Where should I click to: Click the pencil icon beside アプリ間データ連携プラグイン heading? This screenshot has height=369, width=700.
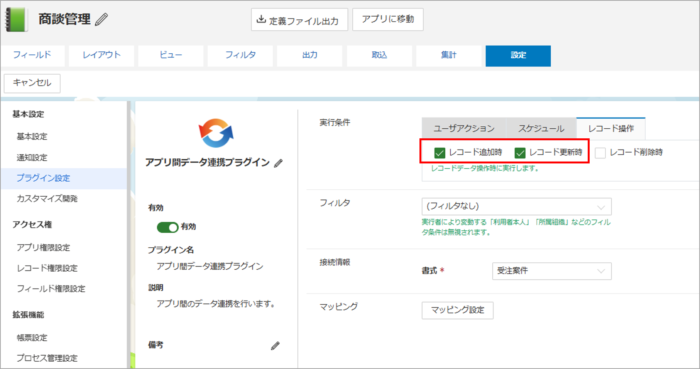point(278,163)
